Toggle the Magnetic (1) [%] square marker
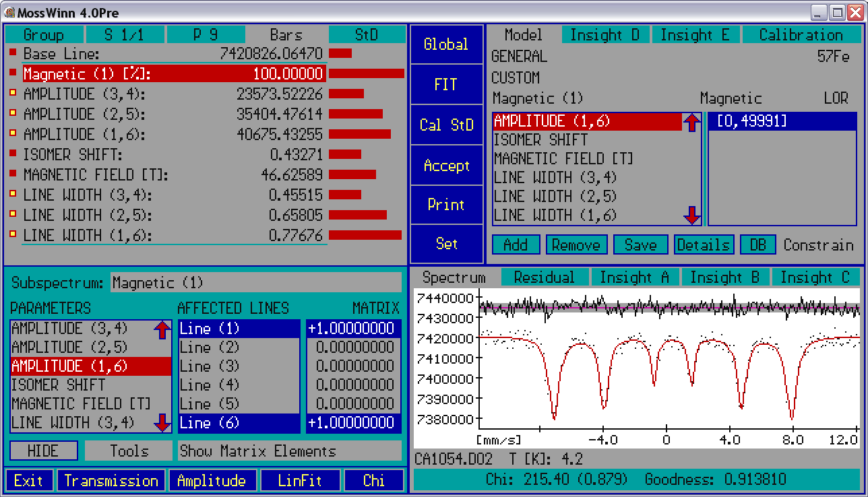This screenshot has height=497, width=868. 13,73
